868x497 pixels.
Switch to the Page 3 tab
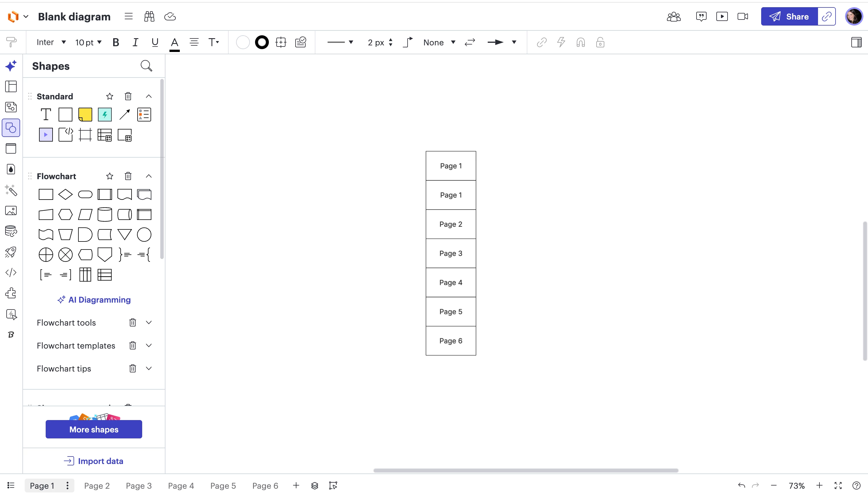pos(139,486)
